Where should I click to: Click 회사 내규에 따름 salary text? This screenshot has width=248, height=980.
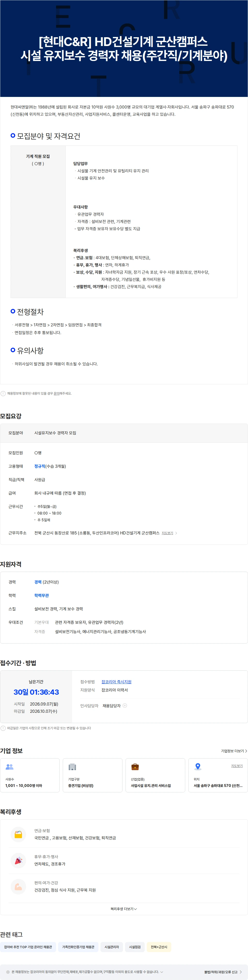pyautogui.click(x=60, y=493)
